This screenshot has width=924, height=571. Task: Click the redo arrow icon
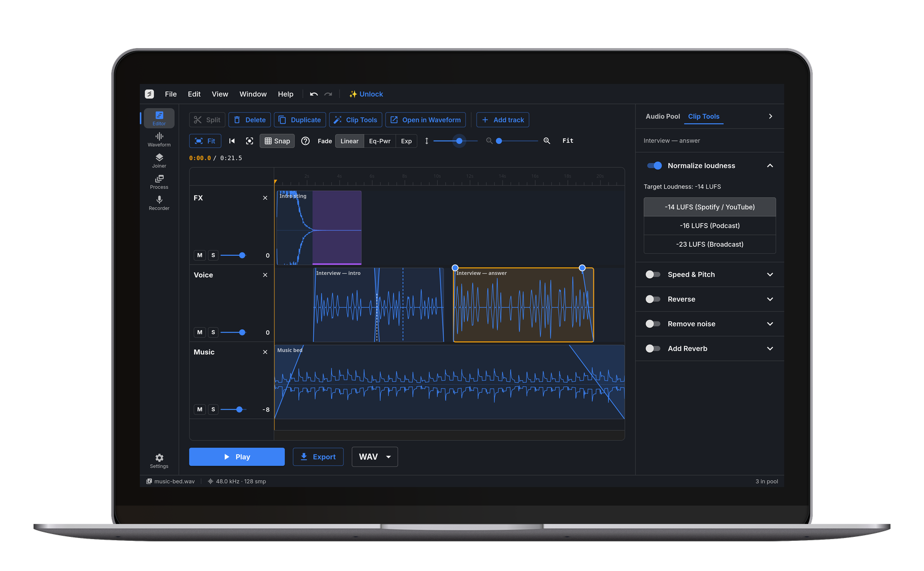click(328, 94)
